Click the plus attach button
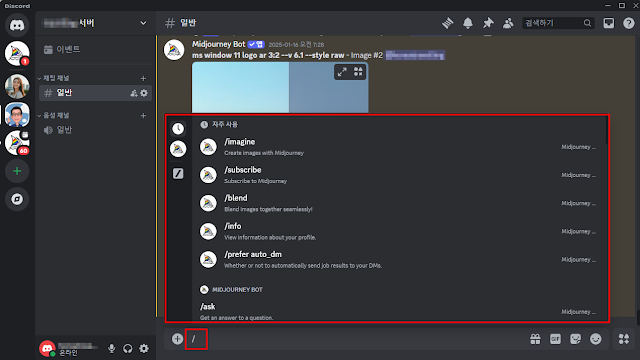Image resolution: width=640 pixels, height=360 pixels. pyautogui.click(x=177, y=339)
